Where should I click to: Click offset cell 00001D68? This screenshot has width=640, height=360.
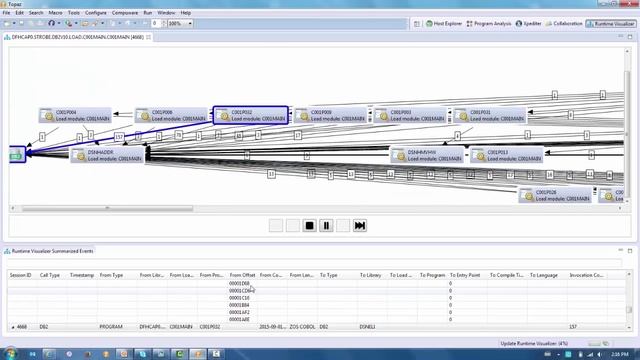(x=239, y=283)
